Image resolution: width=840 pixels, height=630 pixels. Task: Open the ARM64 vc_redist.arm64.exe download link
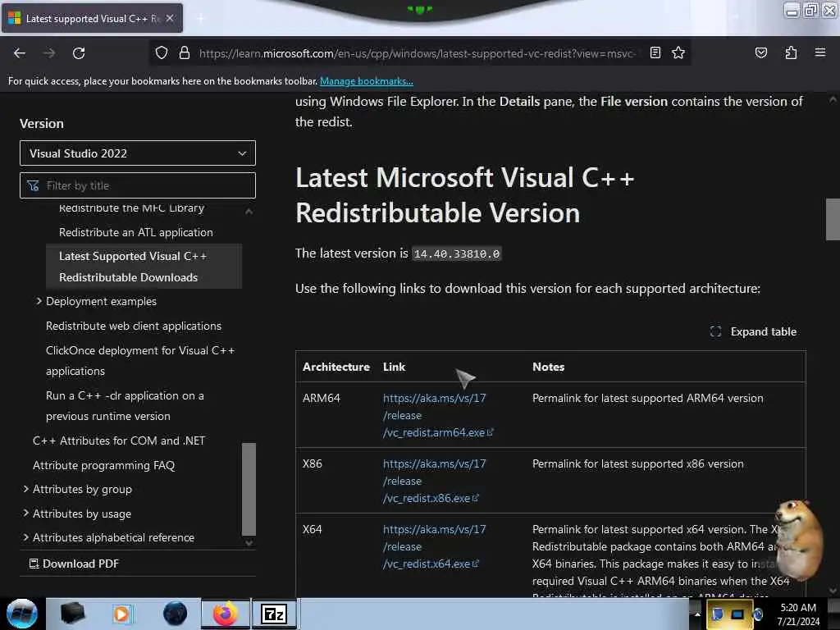438,415
